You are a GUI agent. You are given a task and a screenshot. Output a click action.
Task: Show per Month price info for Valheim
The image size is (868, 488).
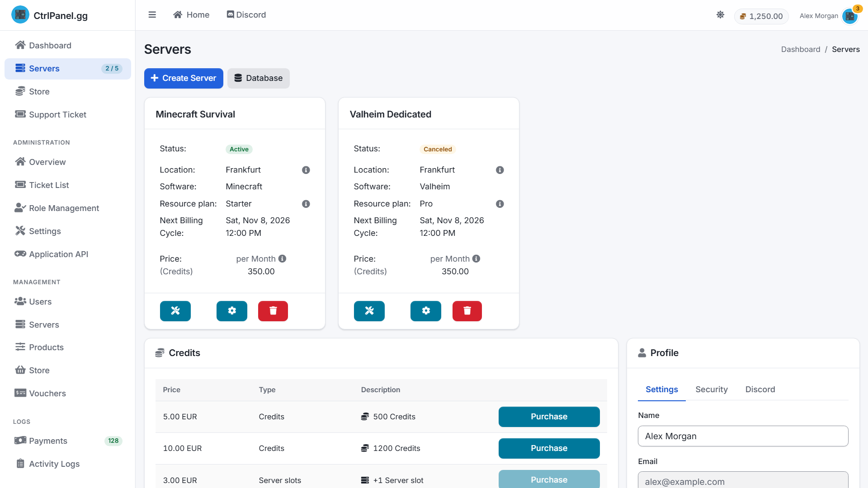point(476,258)
